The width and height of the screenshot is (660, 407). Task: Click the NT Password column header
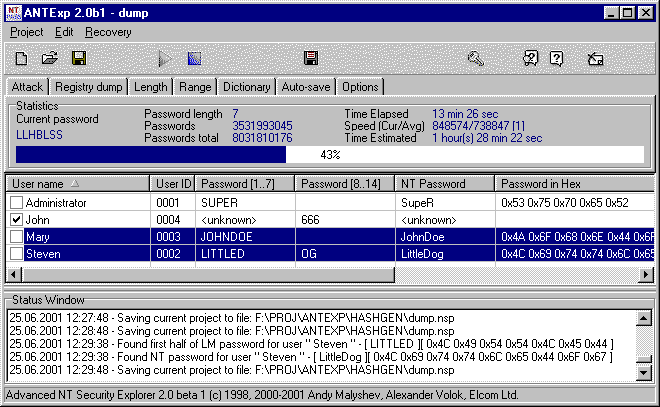coord(445,184)
